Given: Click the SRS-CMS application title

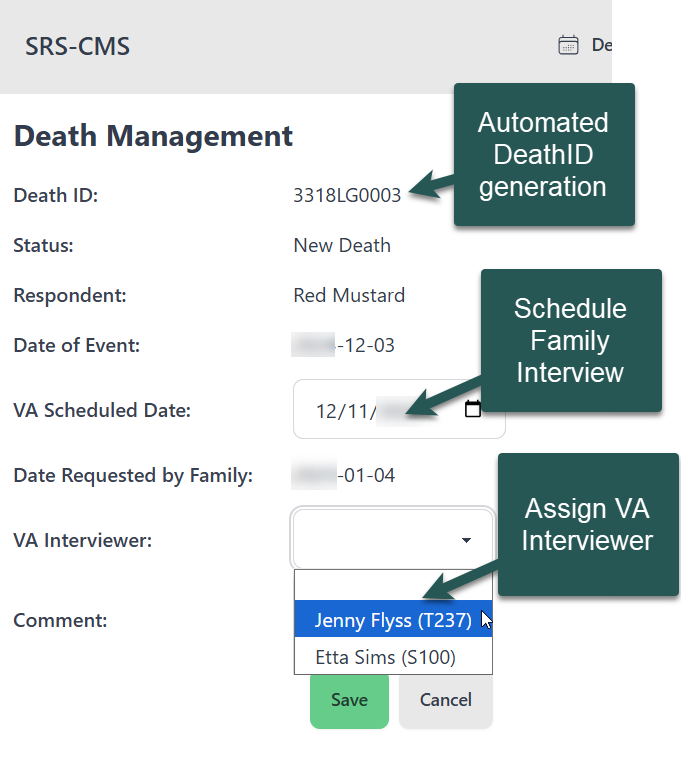Looking at the screenshot, I should [x=77, y=46].
